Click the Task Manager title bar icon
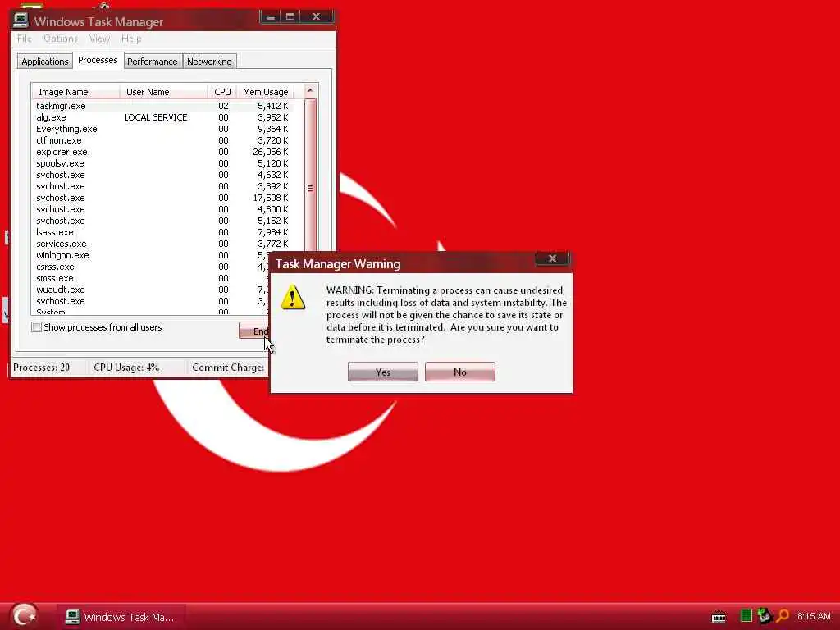The height and width of the screenshot is (630, 840). point(21,21)
